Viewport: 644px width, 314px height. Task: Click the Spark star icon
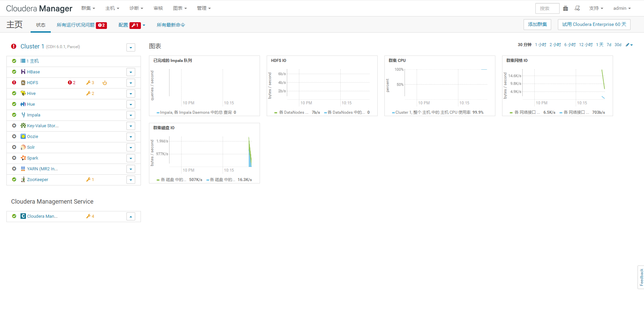[23, 158]
